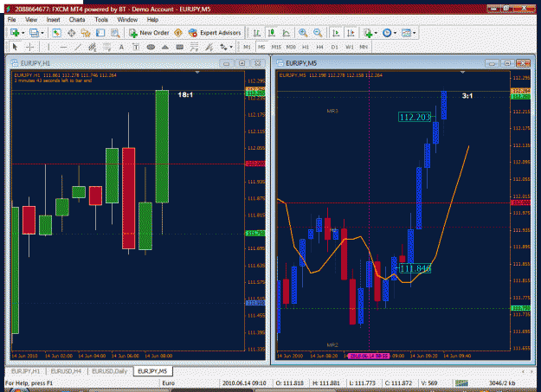Draw a horizontal line tool
This screenshot has width=541, height=392.
(x=63, y=47)
